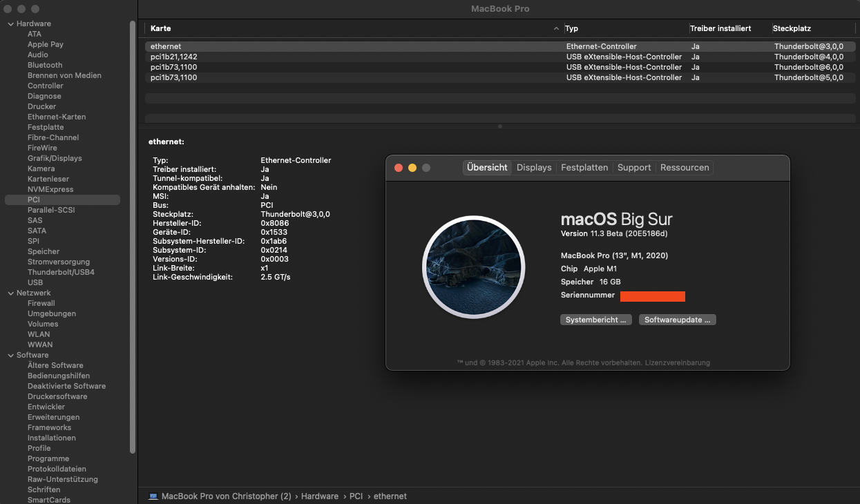Select Protokolldateien in sidebar
860x504 pixels.
click(x=57, y=469)
